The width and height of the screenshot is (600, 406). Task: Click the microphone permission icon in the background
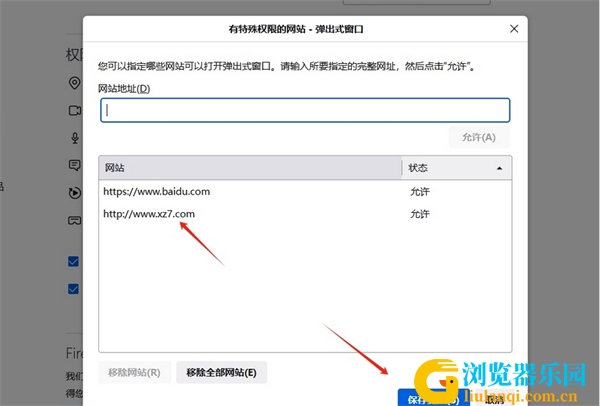coord(75,138)
